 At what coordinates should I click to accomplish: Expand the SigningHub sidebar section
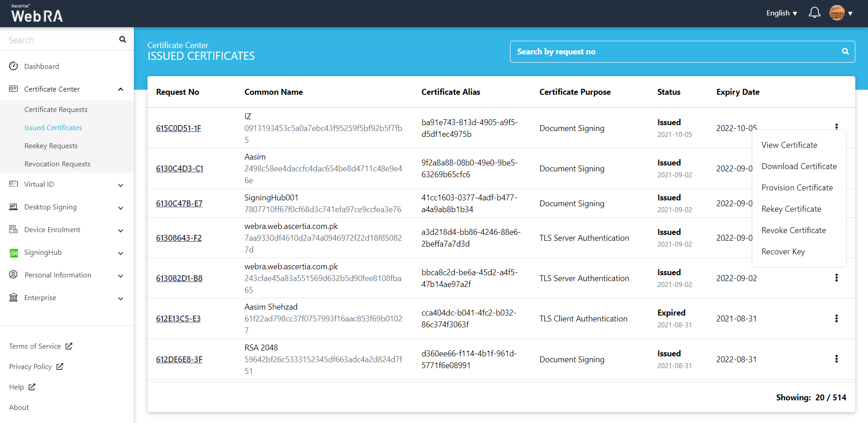pyautogui.click(x=120, y=253)
